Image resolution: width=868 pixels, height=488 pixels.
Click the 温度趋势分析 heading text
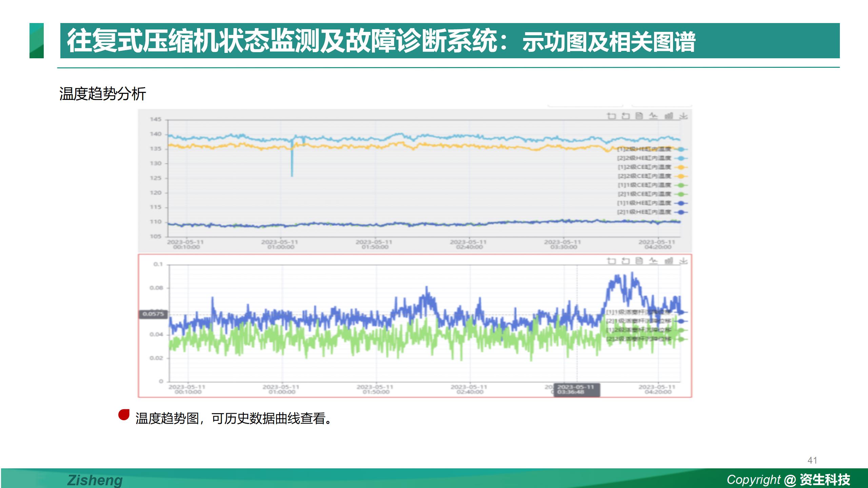[102, 94]
